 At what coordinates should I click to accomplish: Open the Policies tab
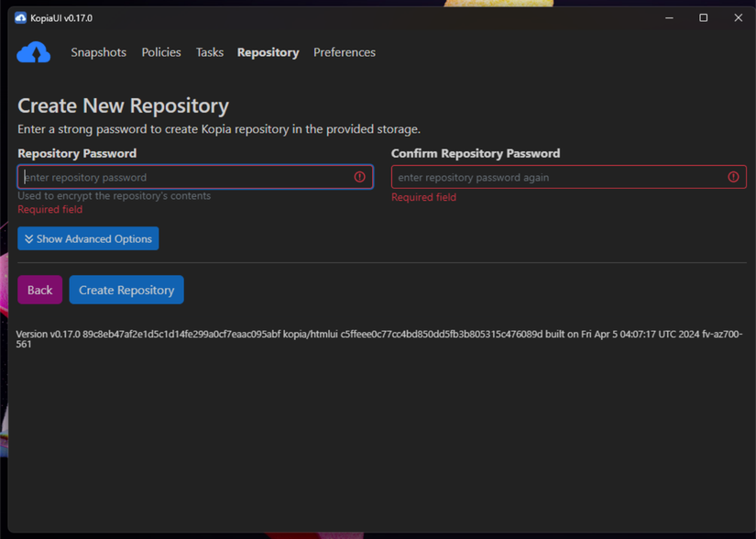click(x=161, y=52)
